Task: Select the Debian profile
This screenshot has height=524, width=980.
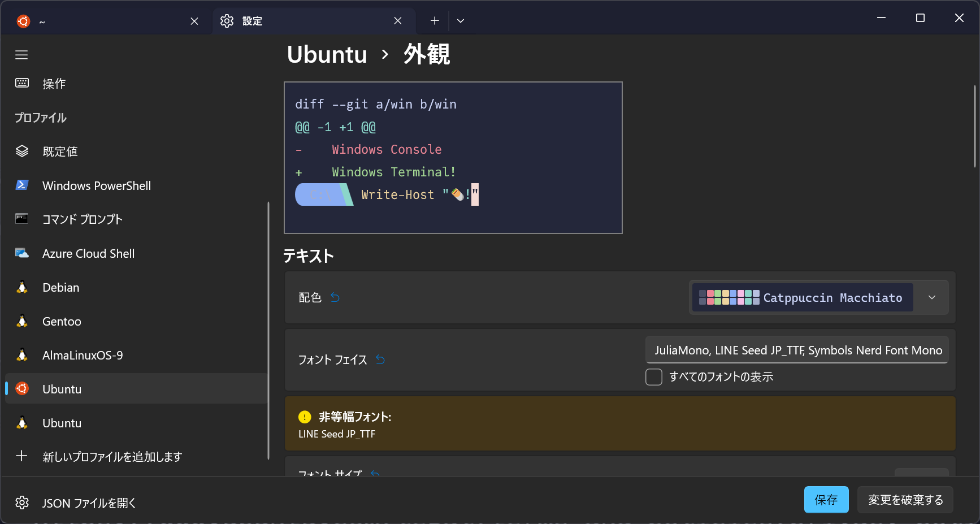Action: point(136,287)
